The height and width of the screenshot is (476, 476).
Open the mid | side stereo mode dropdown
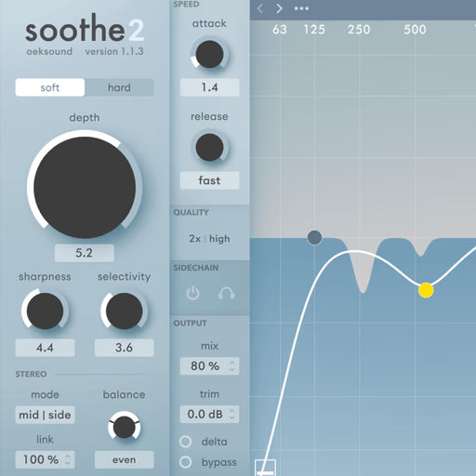tap(45, 415)
